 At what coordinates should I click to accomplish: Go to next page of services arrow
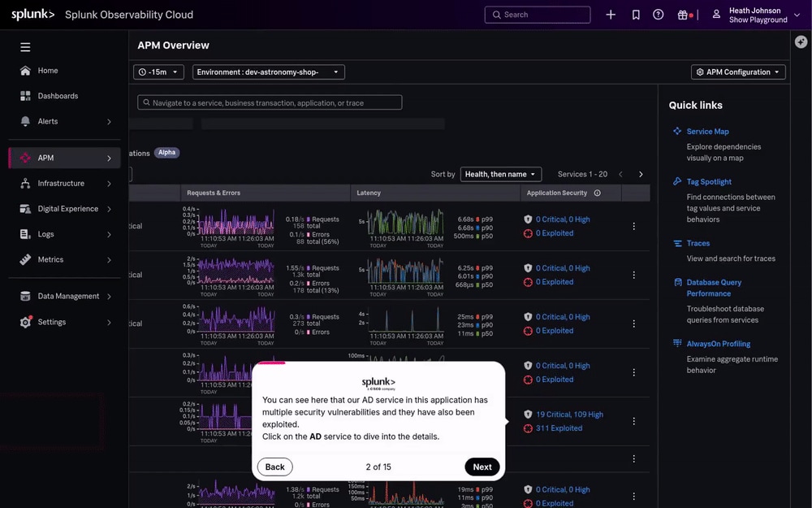click(641, 174)
